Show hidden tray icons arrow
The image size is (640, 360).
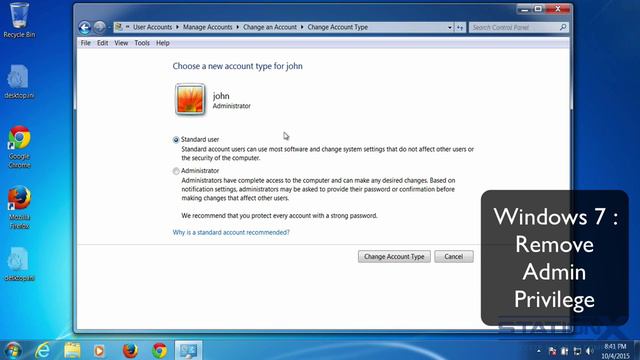click(539, 351)
